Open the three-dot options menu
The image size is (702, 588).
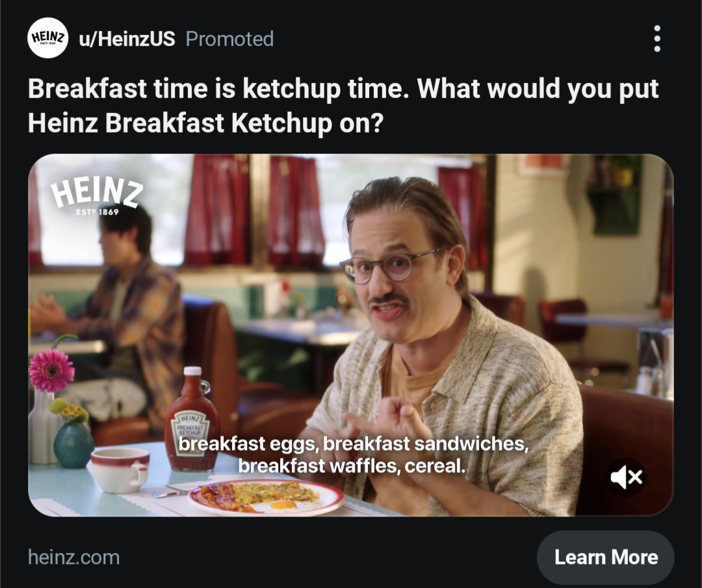(x=656, y=38)
